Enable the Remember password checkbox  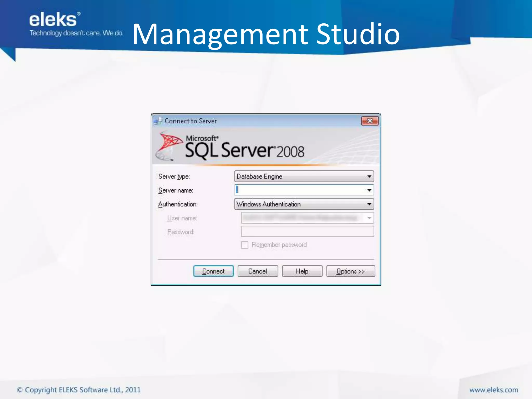point(244,245)
